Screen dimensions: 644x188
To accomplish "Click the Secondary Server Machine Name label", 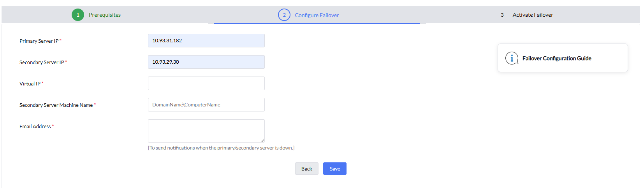I will [x=56, y=105].
